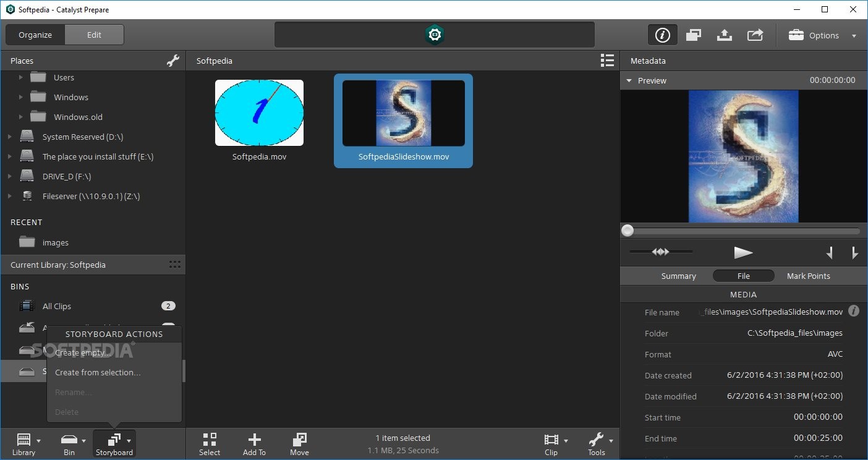868x460 pixels.
Task: Click the Catalyst logo in the top center panel
Action: pos(435,35)
